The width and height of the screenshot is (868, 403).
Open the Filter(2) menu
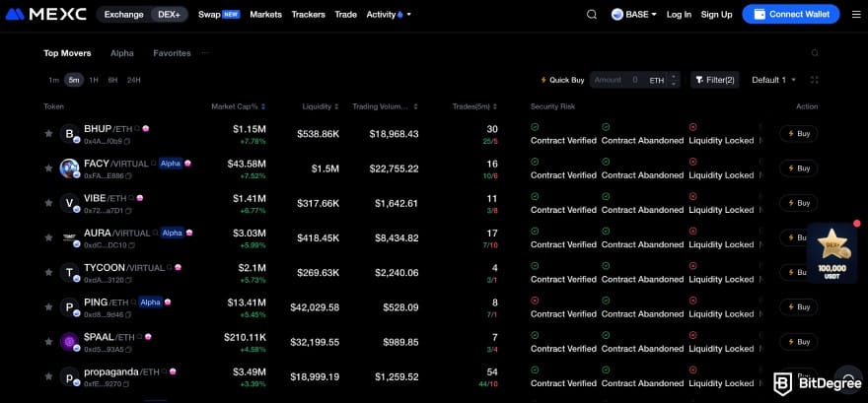coord(715,80)
